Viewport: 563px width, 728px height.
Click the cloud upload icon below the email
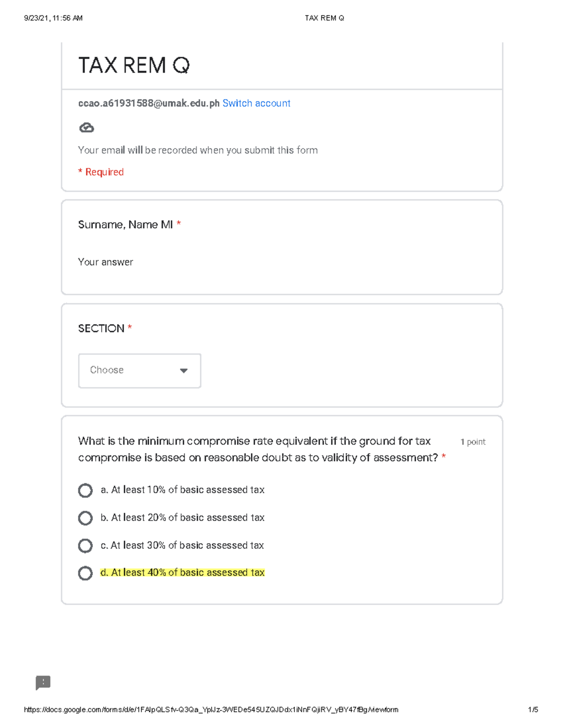point(87,126)
